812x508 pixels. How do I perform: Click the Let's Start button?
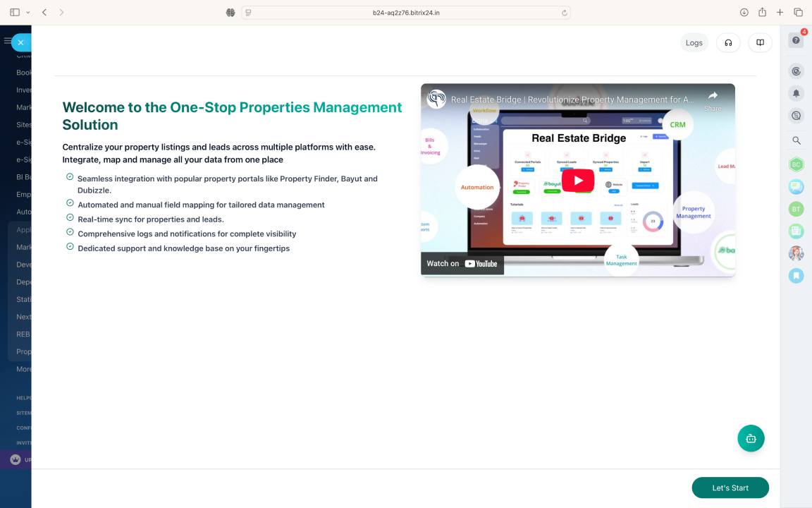click(x=730, y=488)
